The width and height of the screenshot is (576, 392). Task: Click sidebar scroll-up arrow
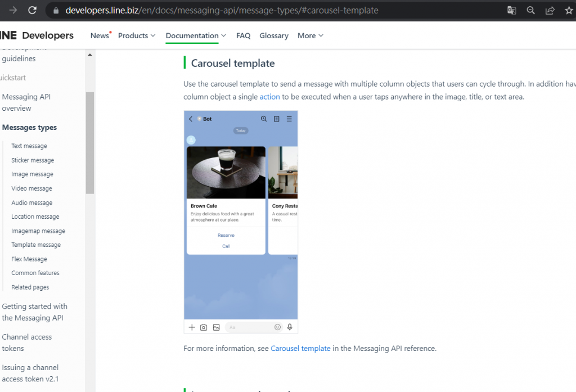tap(90, 55)
